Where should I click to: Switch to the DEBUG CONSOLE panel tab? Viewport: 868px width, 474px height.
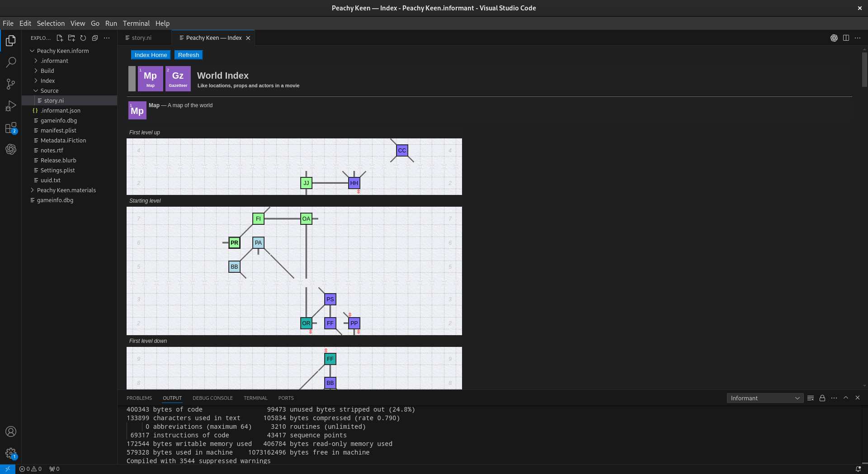[212, 398]
